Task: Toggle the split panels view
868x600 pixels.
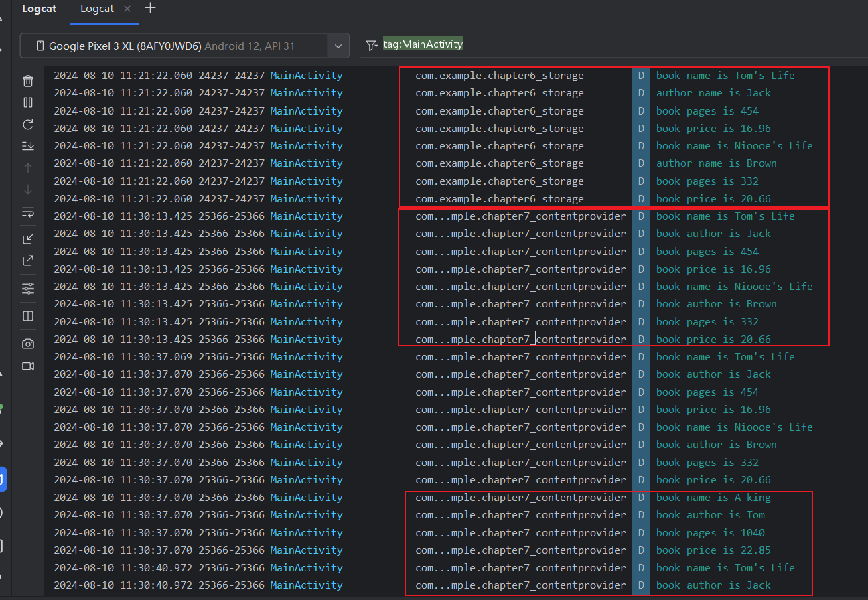Action: click(28, 316)
